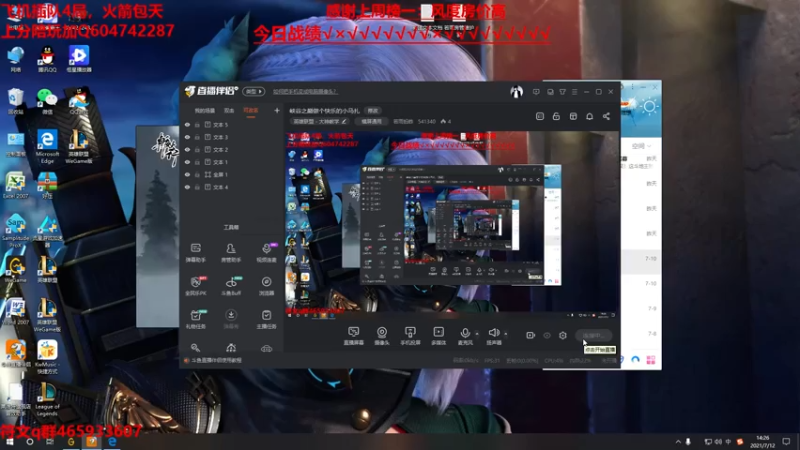Switch to the second scene tab
Screen dimensions: 800x450
point(229,110)
